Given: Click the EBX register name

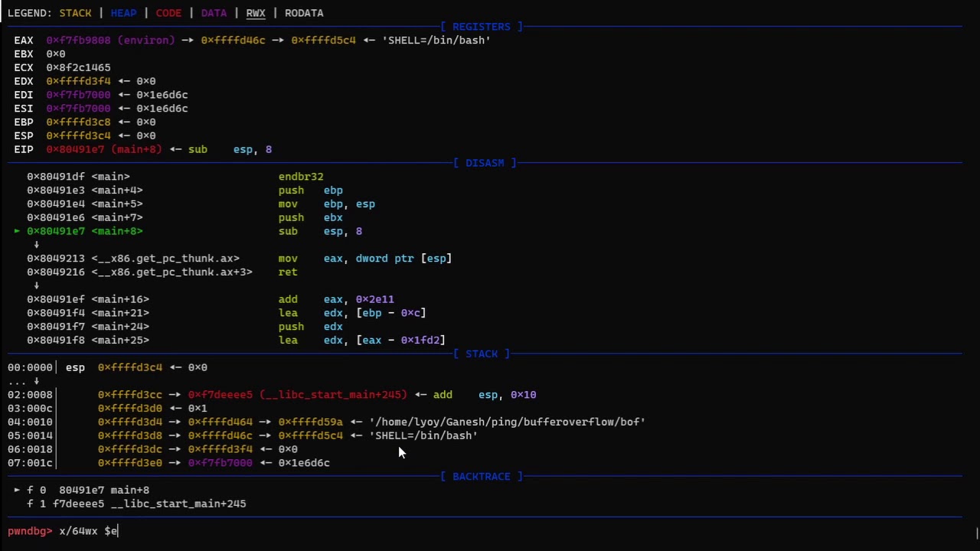Looking at the screenshot, I should [x=24, y=54].
